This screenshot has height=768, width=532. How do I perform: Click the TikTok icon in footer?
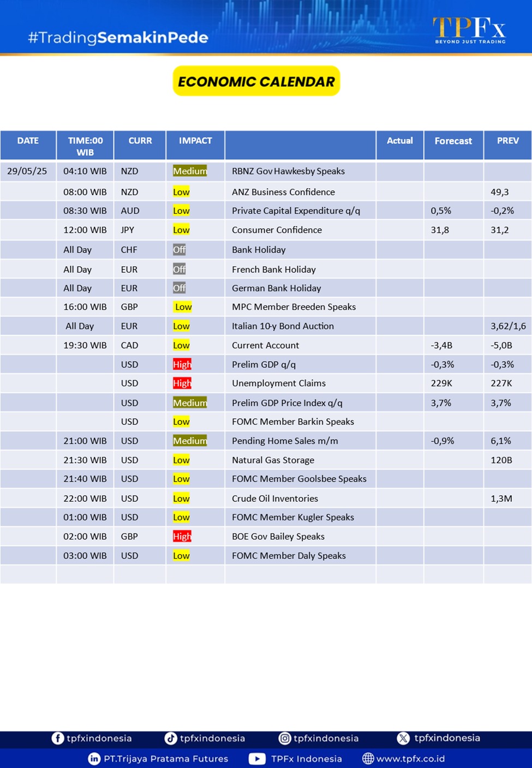point(171,738)
